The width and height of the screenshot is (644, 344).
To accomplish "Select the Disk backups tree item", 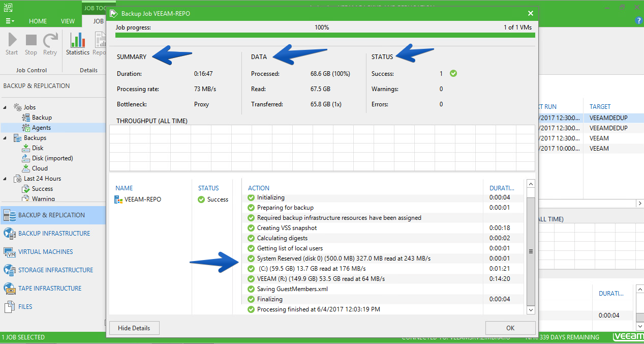I will coord(38,148).
